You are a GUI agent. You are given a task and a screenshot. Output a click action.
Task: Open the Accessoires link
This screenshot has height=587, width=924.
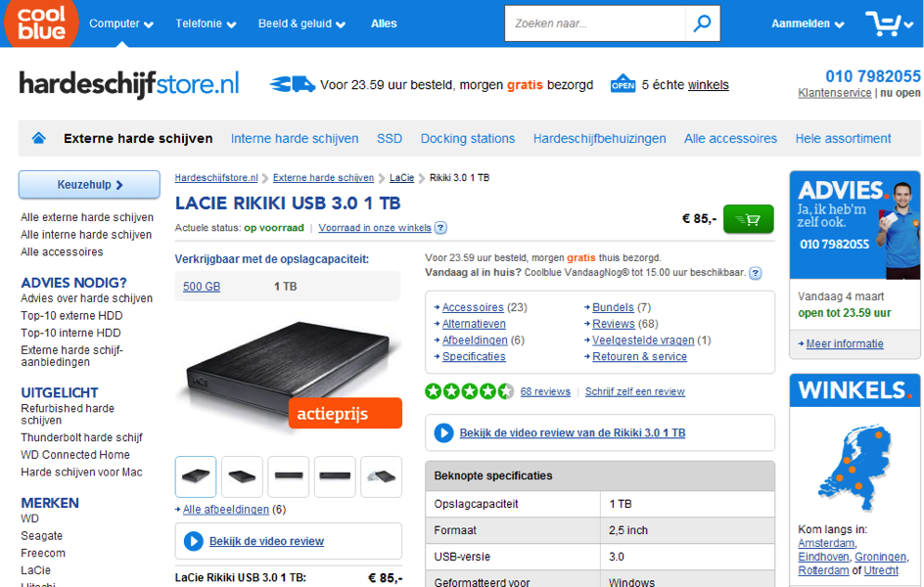(x=473, y=307)
